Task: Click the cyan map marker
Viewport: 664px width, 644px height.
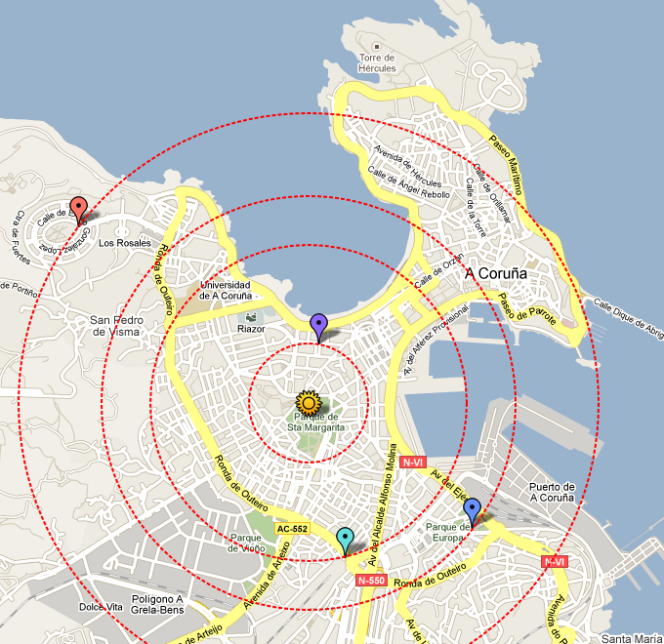Action: tap(344, 539)
